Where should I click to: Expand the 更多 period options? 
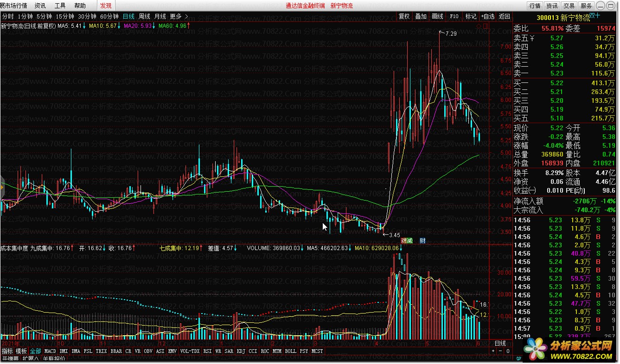click(179, 16)
